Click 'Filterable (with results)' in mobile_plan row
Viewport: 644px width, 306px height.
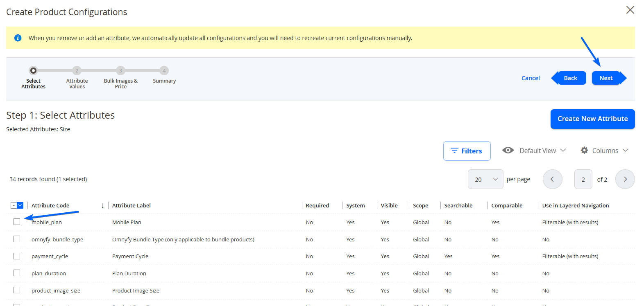[570, 223]
